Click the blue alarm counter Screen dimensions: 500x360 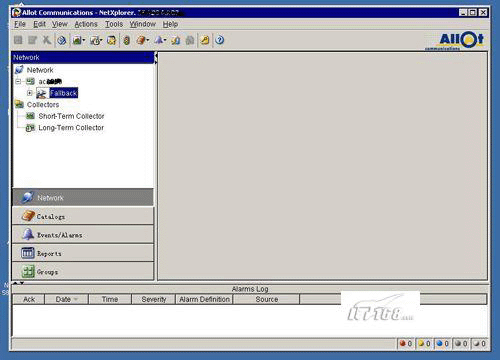pos(443,343)
